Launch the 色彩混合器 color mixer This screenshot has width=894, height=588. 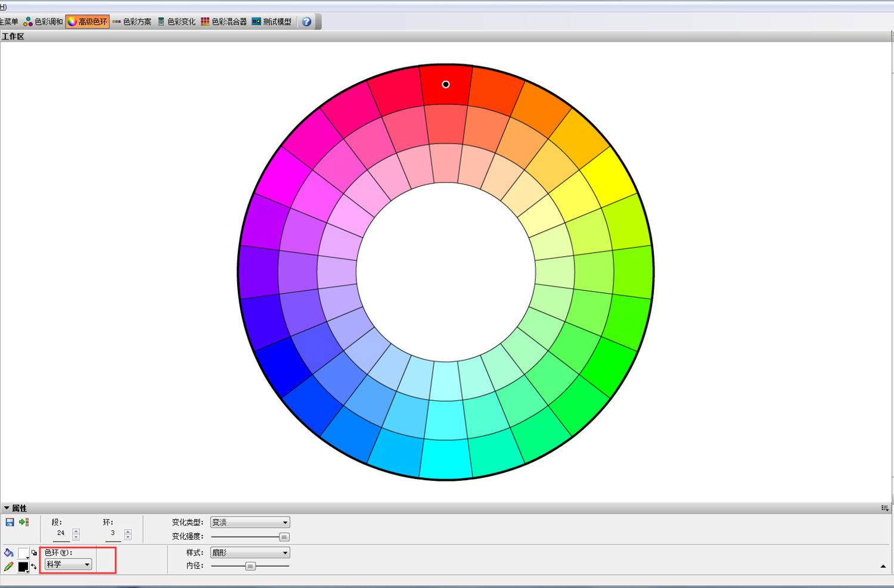[223, 22]
